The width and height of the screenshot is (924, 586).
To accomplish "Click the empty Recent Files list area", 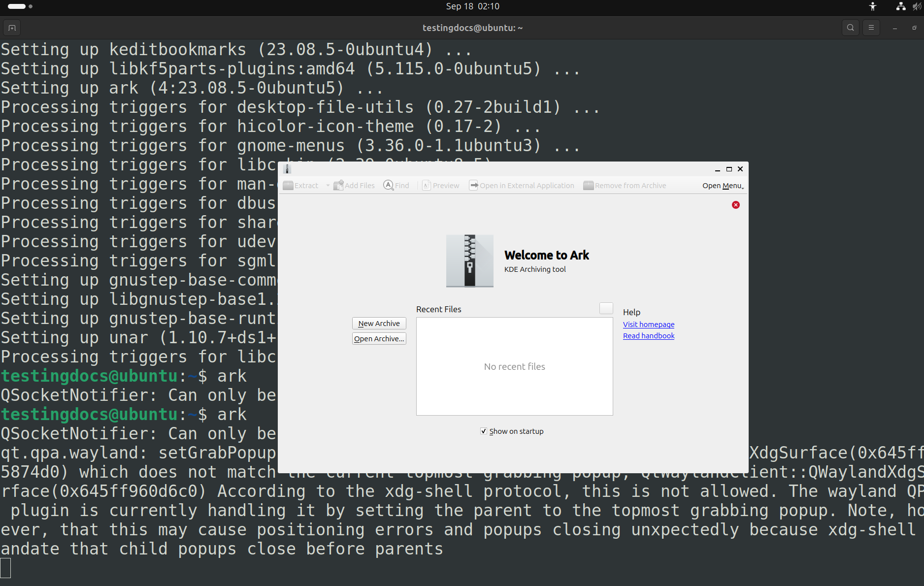I will [515, 366].
